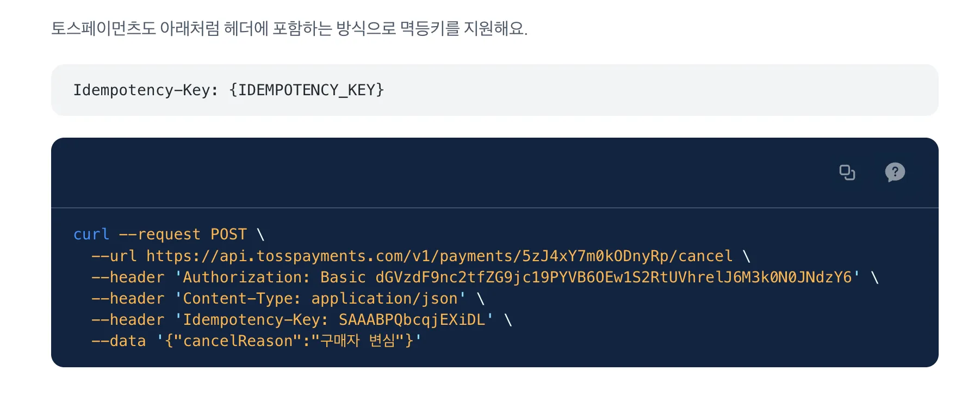Click the empty dark code block header bar

(494, 172)
